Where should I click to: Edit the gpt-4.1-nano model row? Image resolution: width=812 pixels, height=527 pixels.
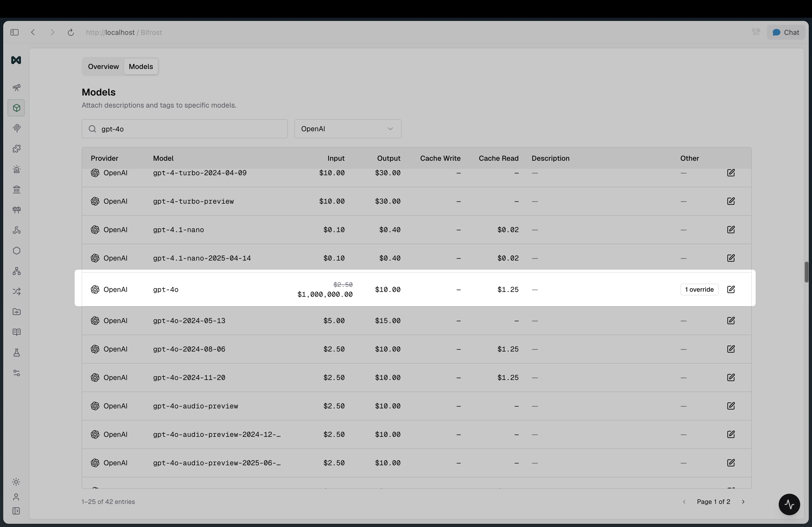[731, 230]
